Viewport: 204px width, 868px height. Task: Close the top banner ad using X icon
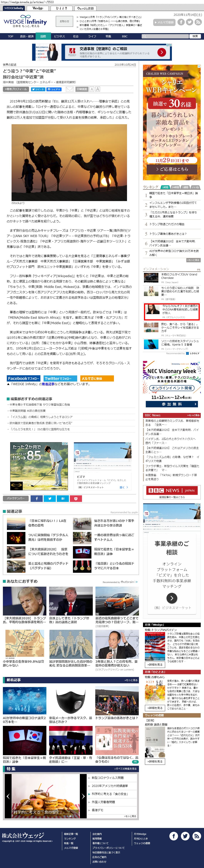[171, 45]
